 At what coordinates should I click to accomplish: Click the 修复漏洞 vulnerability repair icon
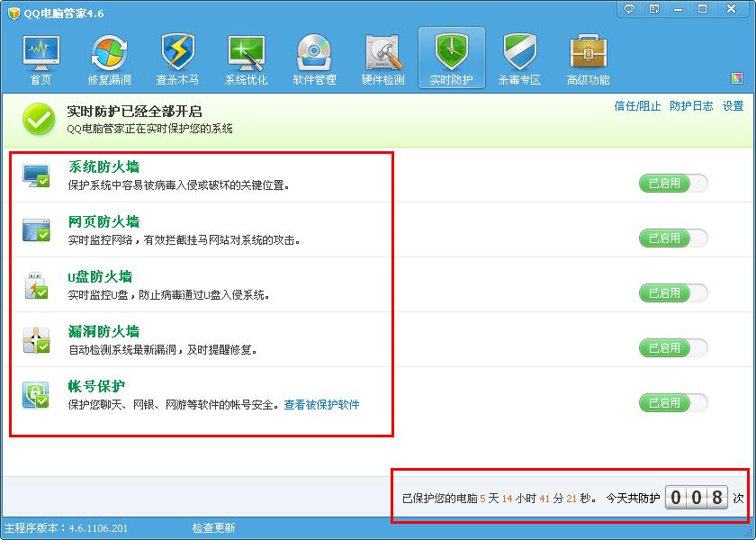pos(109,59)
